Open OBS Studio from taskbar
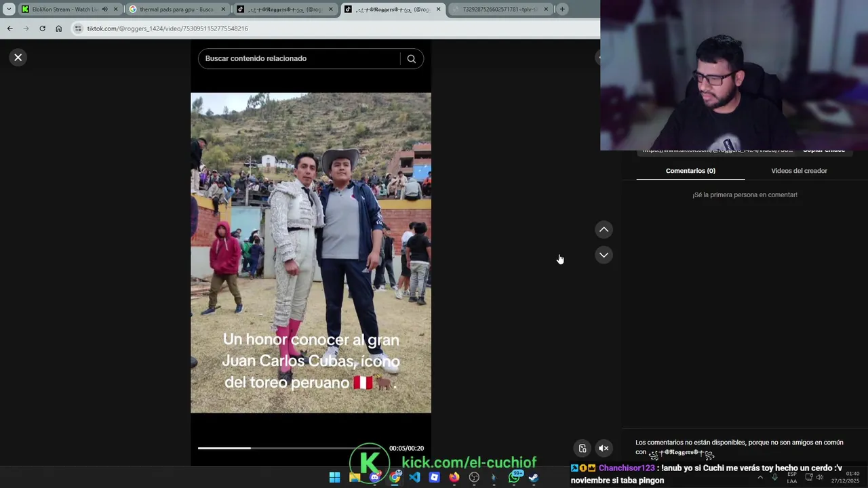Image resolution: width=868 pixels, height=488 pixels. click(x=474, y=477)
